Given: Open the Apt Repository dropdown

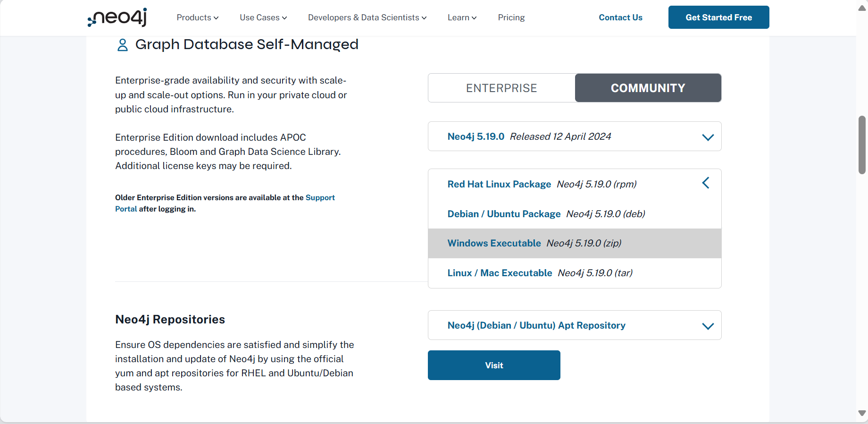Looking at the screenshot, I should point(575,325).
